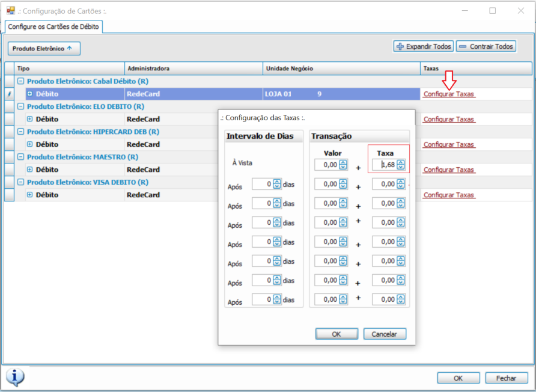Expand the Débito row under Cabal Débito
The height and width of the screenshot is (392, 536).
[x=29, y=94]
